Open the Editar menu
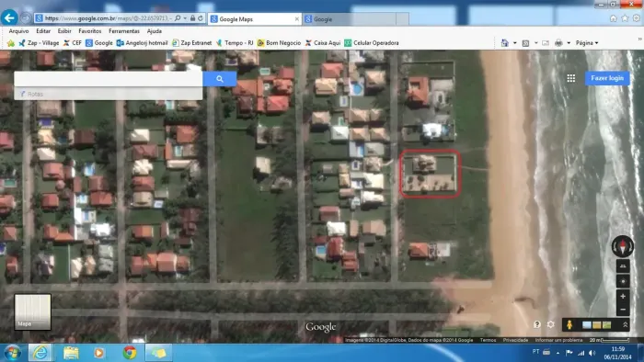This screenshot has height=362, width=644. pos(43,31)
